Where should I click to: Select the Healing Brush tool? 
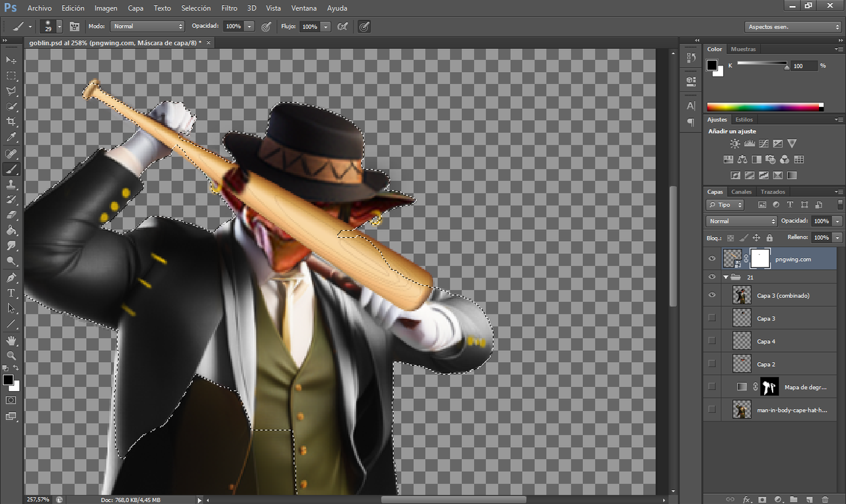(11, 154)
